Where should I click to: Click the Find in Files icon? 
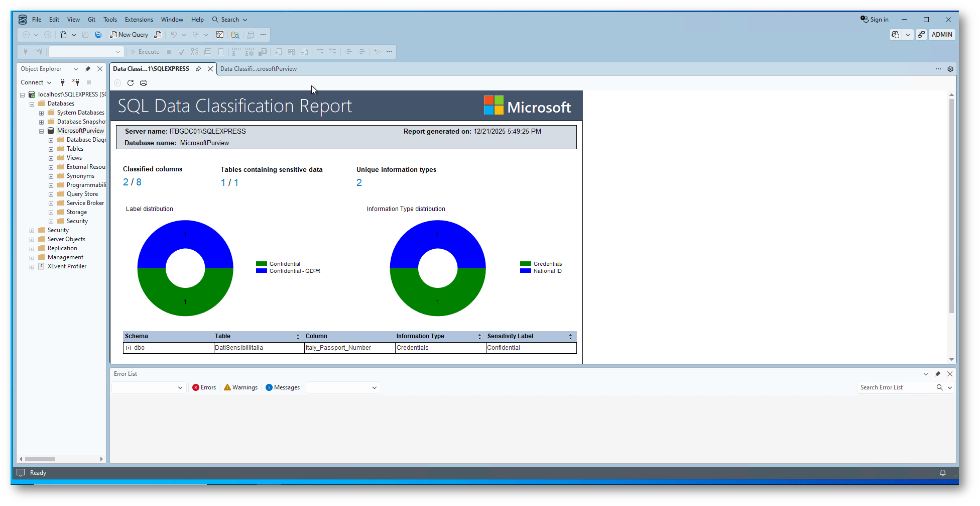tap(235, 35)
